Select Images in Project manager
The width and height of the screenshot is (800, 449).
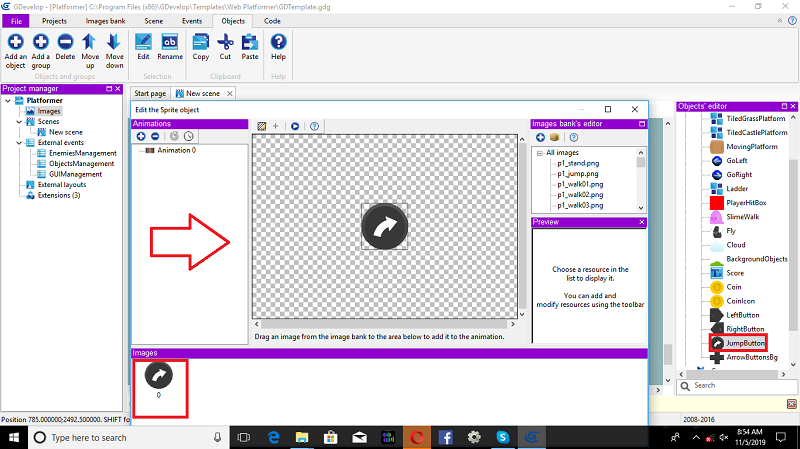coord(49,111)
